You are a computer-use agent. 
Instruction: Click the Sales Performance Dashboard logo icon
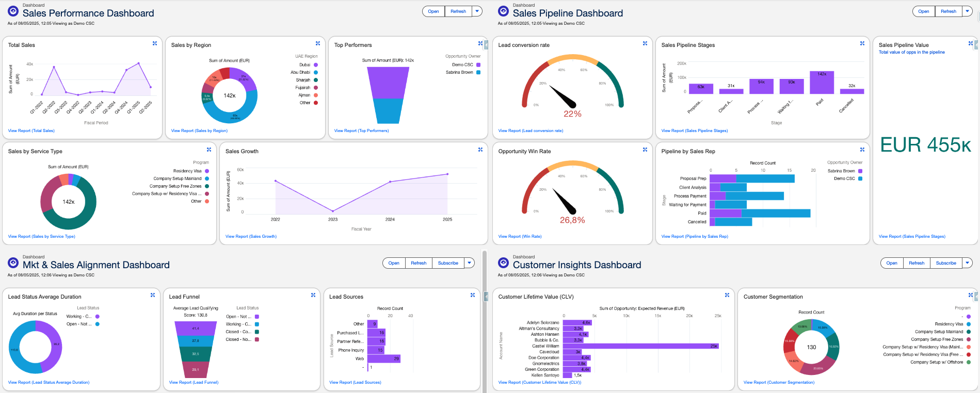[x=13, y=11]
